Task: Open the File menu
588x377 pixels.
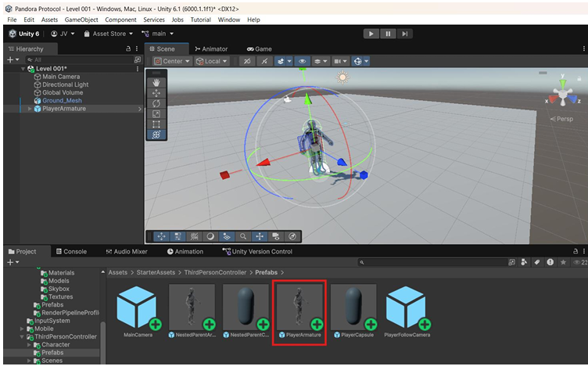Action: (12, 20)
